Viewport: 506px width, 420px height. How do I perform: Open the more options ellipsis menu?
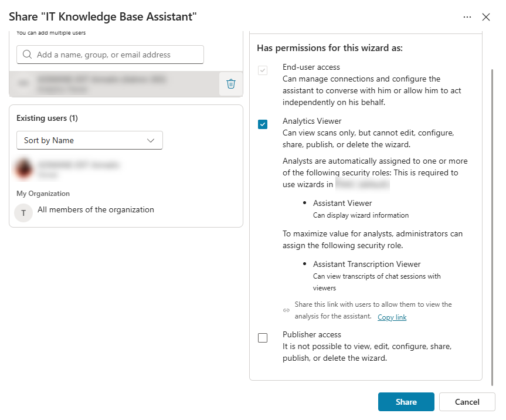pos(467,17)
